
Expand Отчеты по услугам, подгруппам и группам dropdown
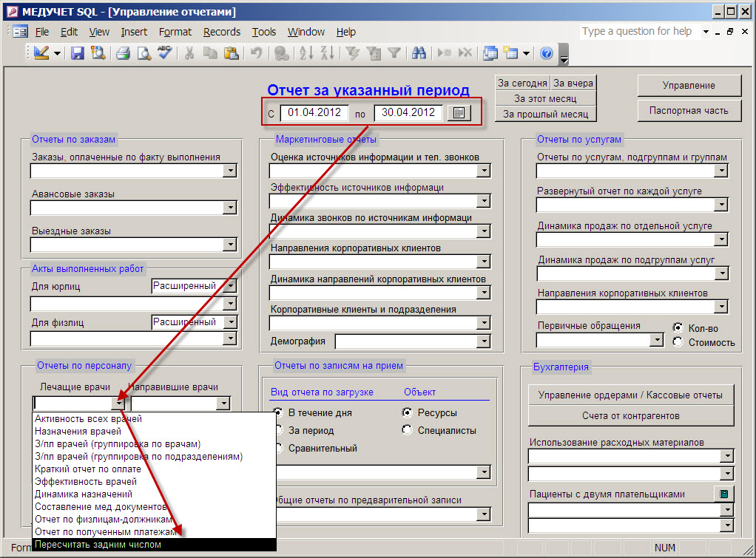point(721,171)
